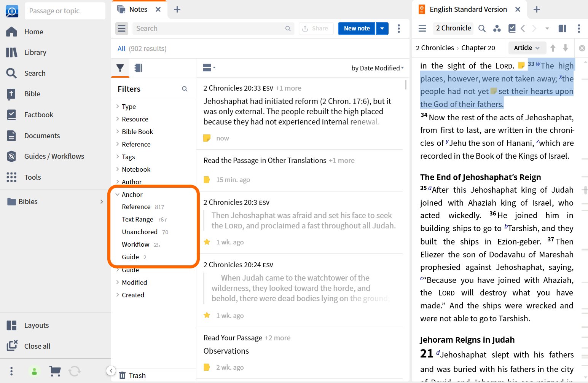Click the Passage or topic box
The image size is (588, 383).
click(65, 11)
